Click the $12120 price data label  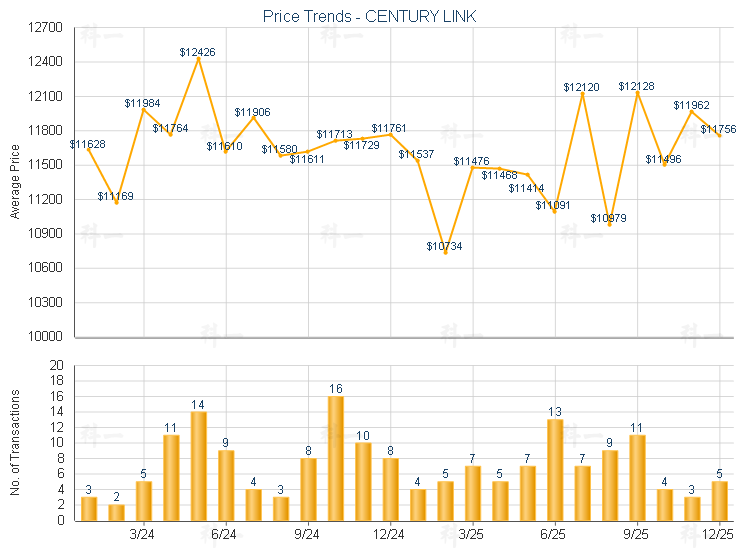pyautogui.click(x=581, y=88)
